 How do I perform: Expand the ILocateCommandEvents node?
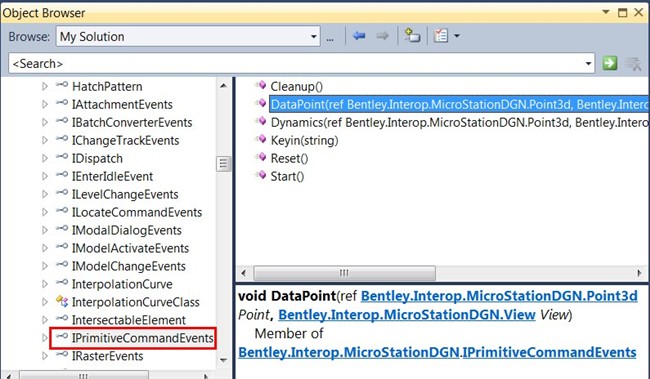click(x=45, y=212)
